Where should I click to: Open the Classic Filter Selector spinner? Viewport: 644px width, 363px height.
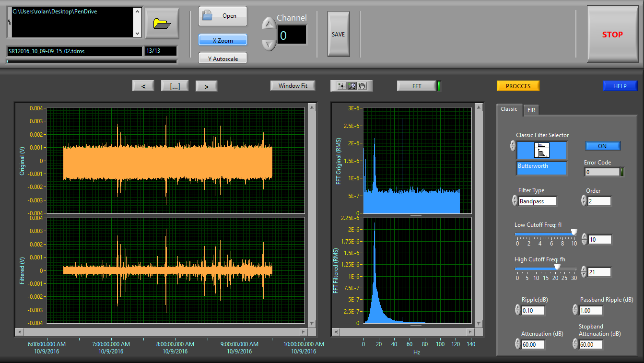[x=513, y=146]
